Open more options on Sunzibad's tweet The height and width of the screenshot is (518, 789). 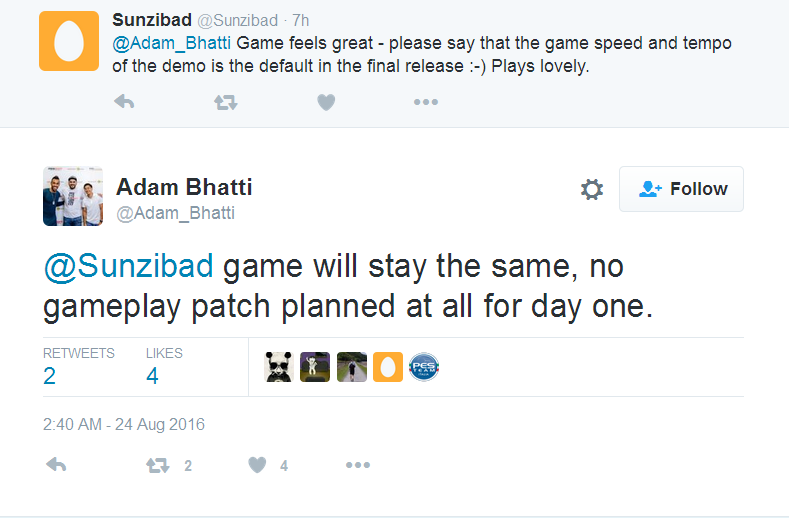[x=426, y=102]
